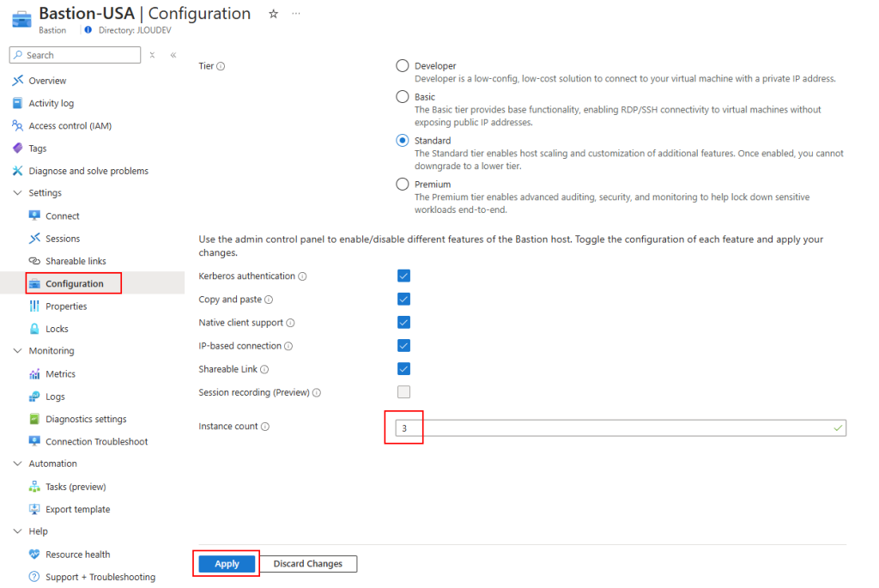This screenshot has height=588, width=879.
Task: Click the Resource health heart icon
Action: 34,555
